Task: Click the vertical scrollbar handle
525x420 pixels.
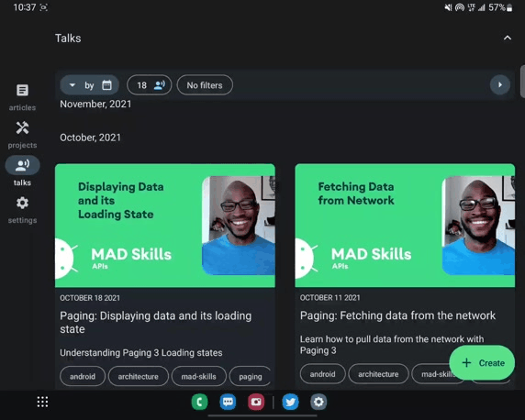Action: 522,82
